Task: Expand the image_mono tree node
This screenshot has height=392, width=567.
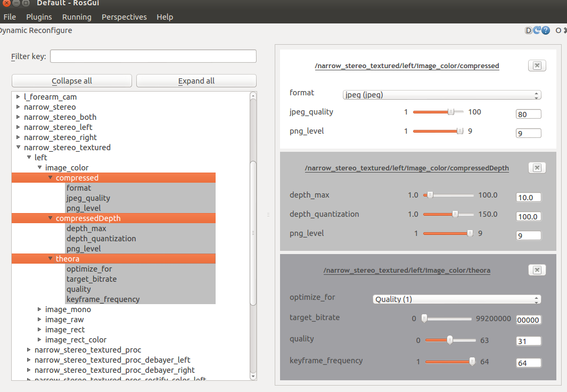Action: coord(40,309)
